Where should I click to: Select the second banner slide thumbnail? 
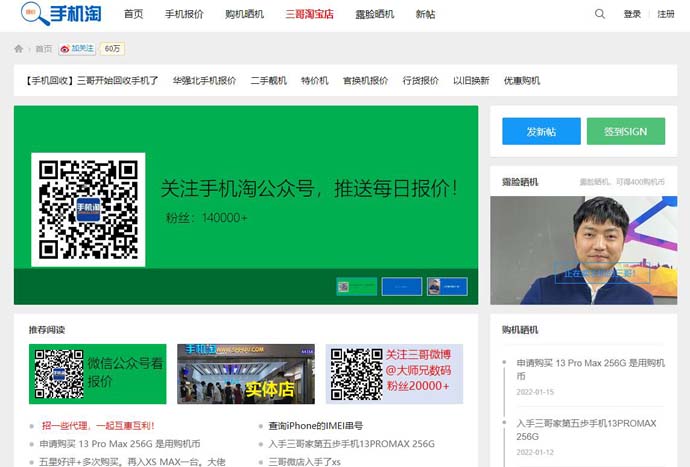tap(402, 286)
